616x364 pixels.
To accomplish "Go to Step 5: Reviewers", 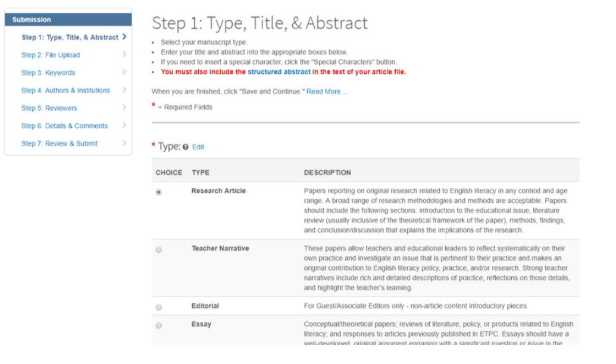I will 49,108.
